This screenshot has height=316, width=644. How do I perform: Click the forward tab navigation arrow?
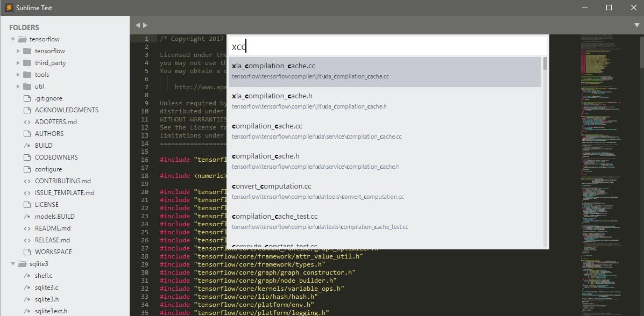[145, 25]
